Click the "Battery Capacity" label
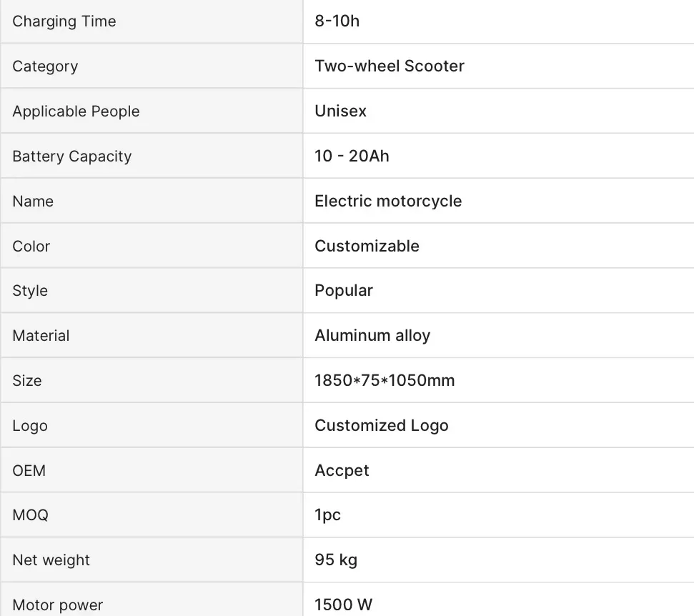The width and height of the screenshot is (694, 616). tap(71, 157)
